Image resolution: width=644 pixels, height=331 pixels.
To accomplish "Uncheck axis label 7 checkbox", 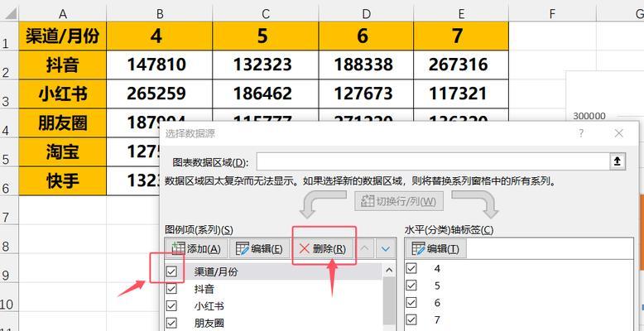I will click(x=411, y=319).
